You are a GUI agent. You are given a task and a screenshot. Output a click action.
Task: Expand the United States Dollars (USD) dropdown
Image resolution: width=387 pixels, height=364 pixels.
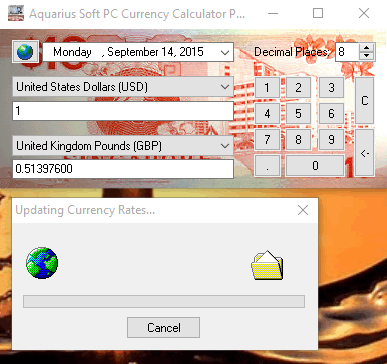pyautogui.click(x=225, y=87)
